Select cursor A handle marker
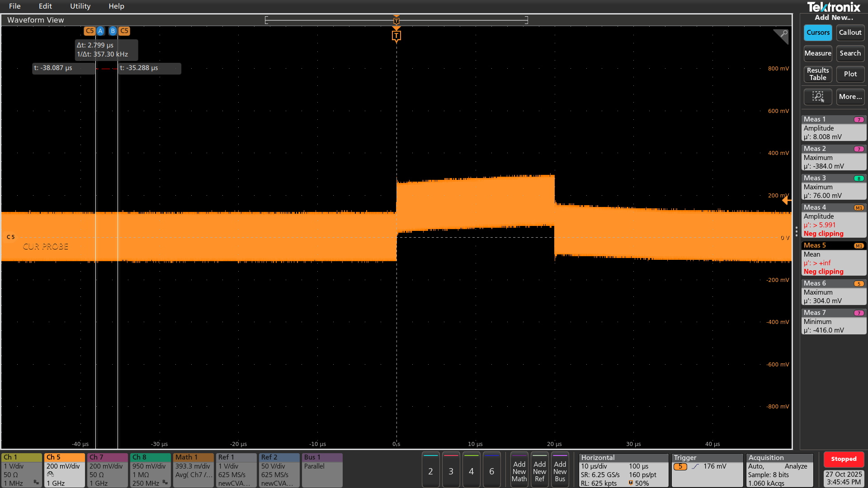Image resolution: width=868 pixels, height=488 pixels. click(100, 31)
